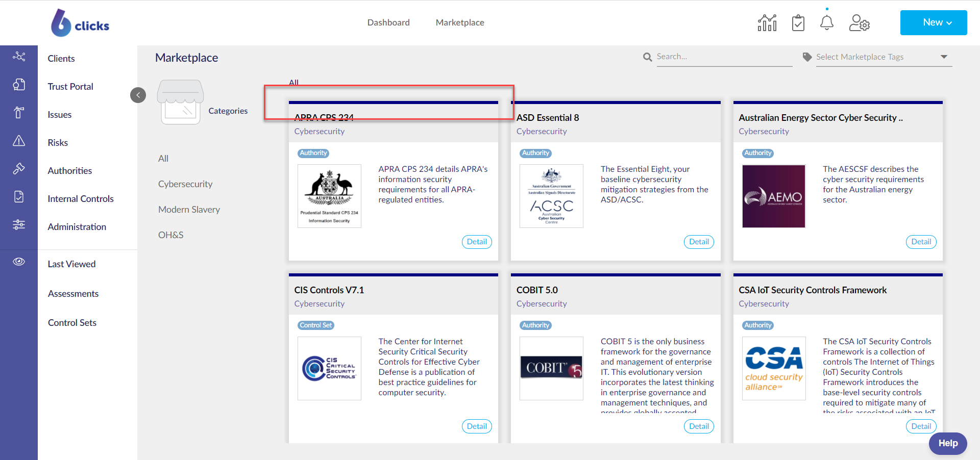The image size is (980, 460).
Task: Click the Authority badge on APRA card
Action: 313,153
